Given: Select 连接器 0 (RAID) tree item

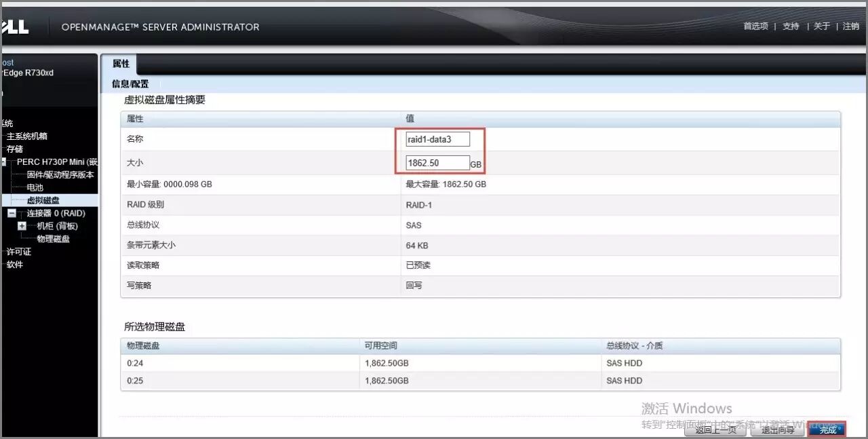Looking at the screenshot, I should coord(56,214).
